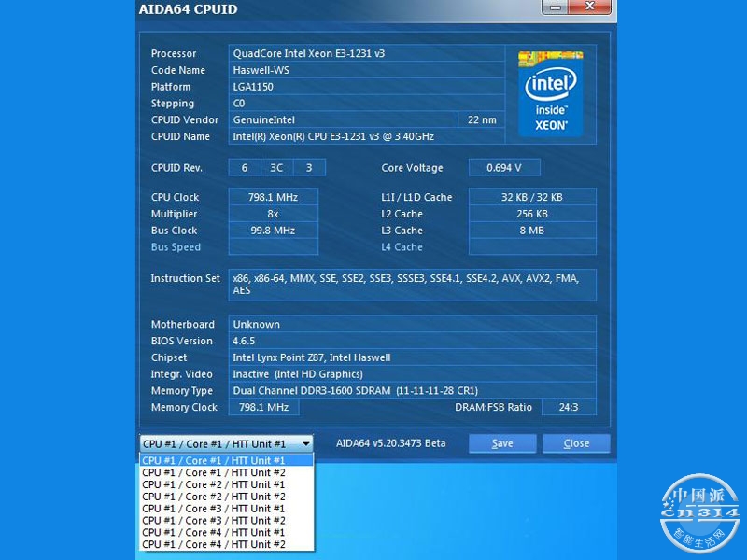Screen dimensions: 747x560
Task: Select CPU #1 / Core #1 / HTT Unit #1 in the dropdown list
Action: click(226, 460)
